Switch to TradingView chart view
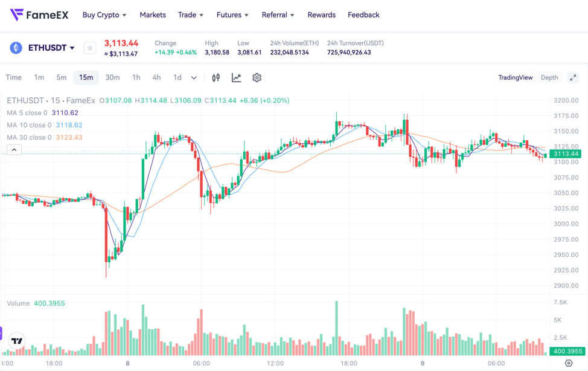Screen dimensions: 588x371 pyautogui.click(x=515, y=77)
